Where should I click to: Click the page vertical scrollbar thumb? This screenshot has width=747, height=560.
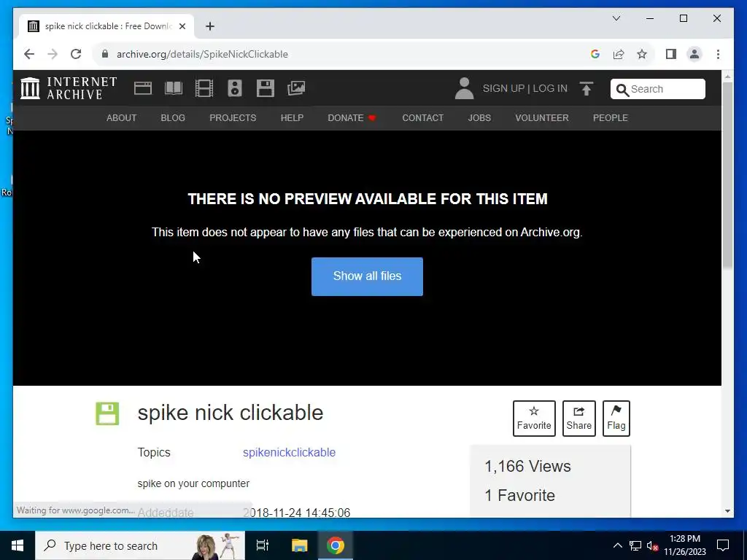(727, 175)
